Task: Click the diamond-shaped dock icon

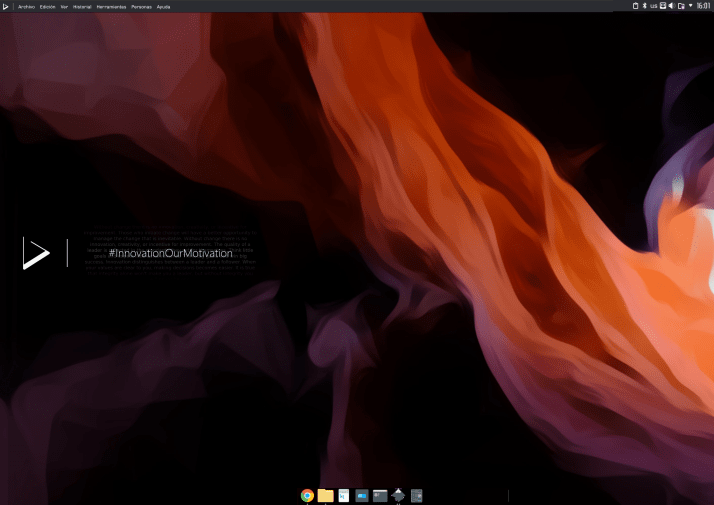Action: [x=398, y=495]
